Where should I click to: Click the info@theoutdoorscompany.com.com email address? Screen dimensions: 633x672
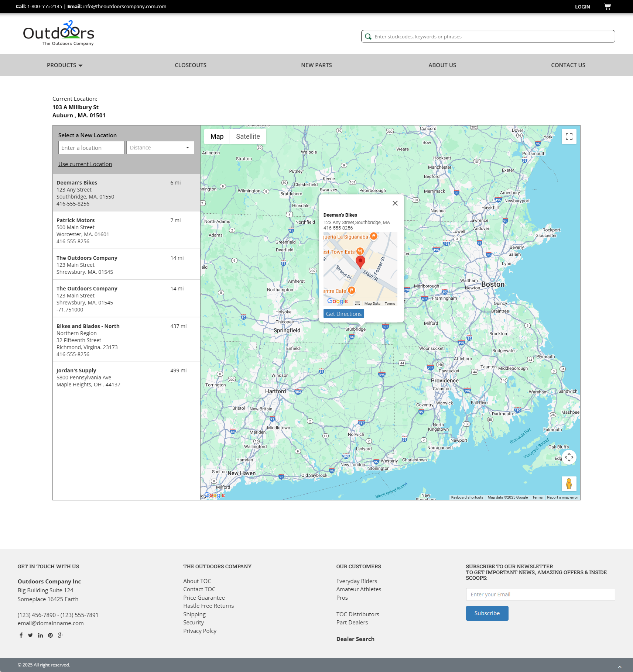click(x=125, y=7)
